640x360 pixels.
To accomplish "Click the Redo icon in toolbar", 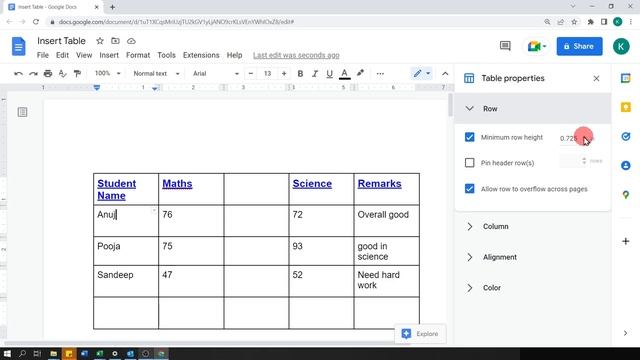I will 33,74.
